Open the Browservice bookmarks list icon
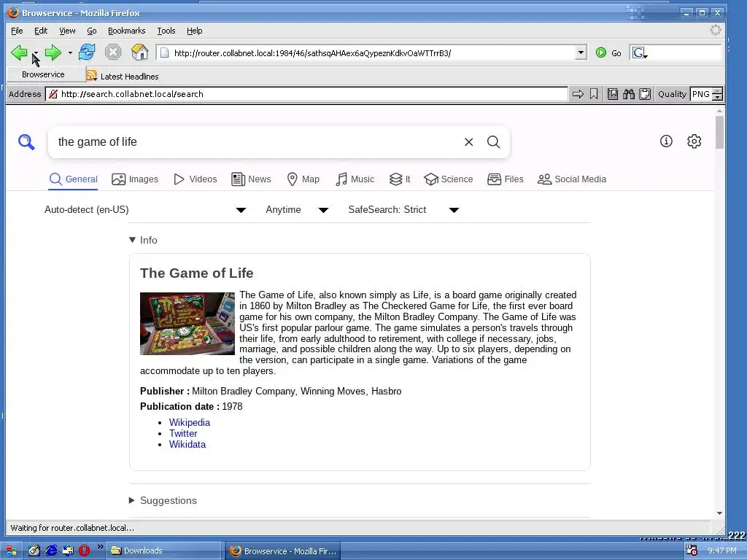The width and height of the screenshot is (747, 560). pos(613,94)
